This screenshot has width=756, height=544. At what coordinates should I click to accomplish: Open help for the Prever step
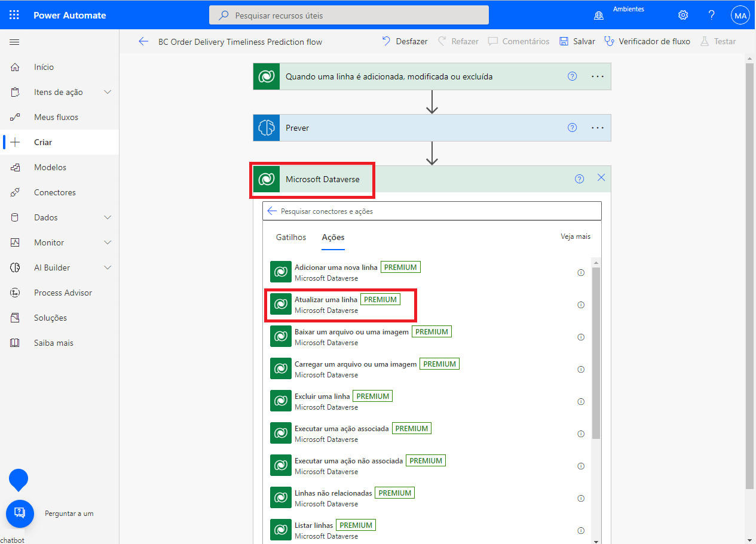coord(573,128)
